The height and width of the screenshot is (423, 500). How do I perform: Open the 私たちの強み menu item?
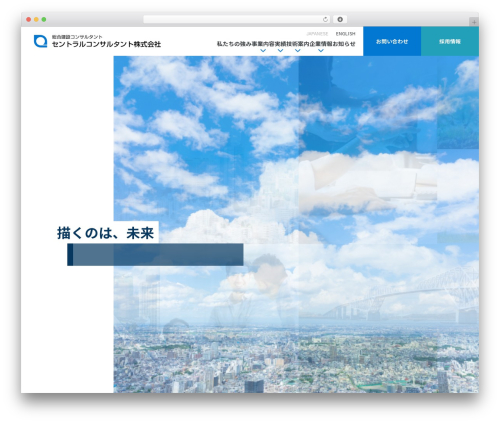click(x=234, y=44)
